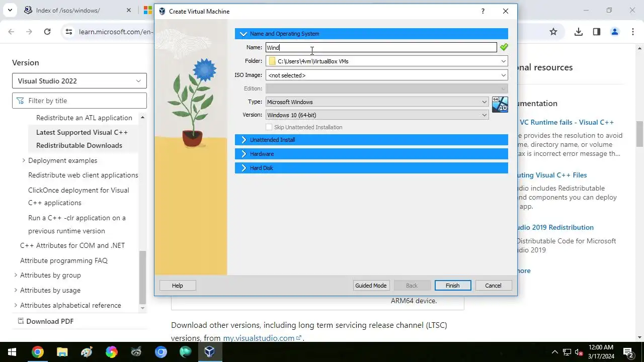Viewport: 644px width, 362px height.
Task: Expand Attributes by usage tree node
Action: pyautogui.click(x=16, y=290)
